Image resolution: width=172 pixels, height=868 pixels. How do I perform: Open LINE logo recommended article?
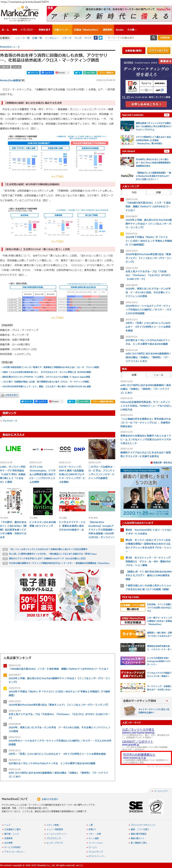click(13, 448)
